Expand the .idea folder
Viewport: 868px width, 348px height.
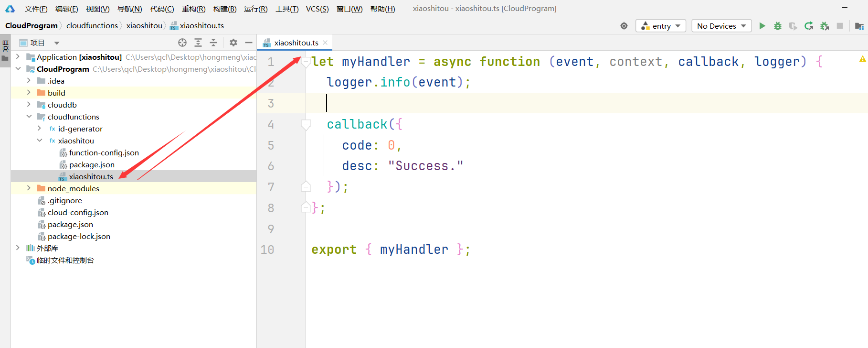click(29, 81)
